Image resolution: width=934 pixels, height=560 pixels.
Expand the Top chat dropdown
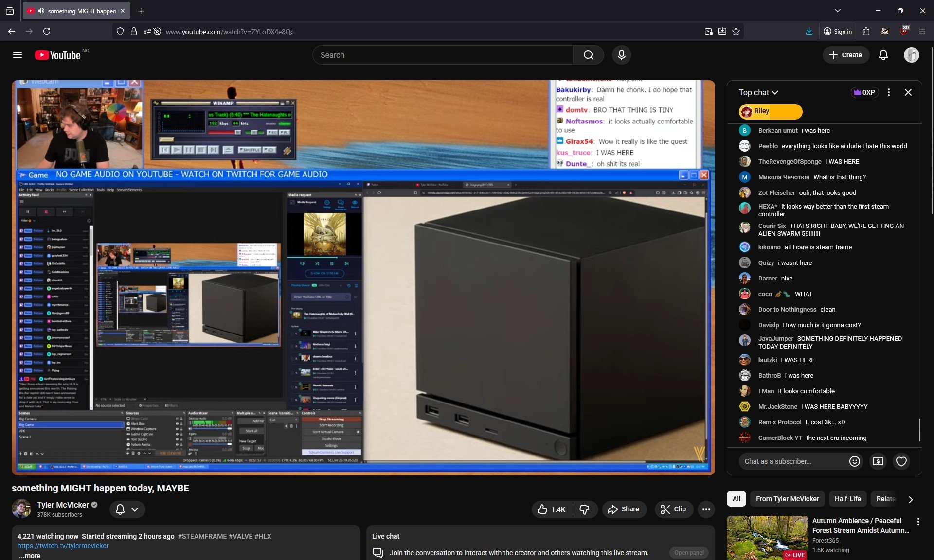tap(758, 92)
